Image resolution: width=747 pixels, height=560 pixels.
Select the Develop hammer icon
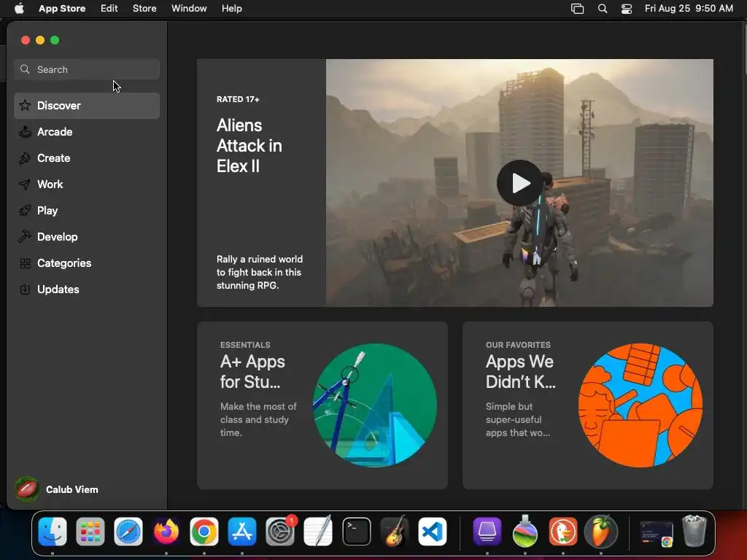pyautogui.click(x=25, y=237)
